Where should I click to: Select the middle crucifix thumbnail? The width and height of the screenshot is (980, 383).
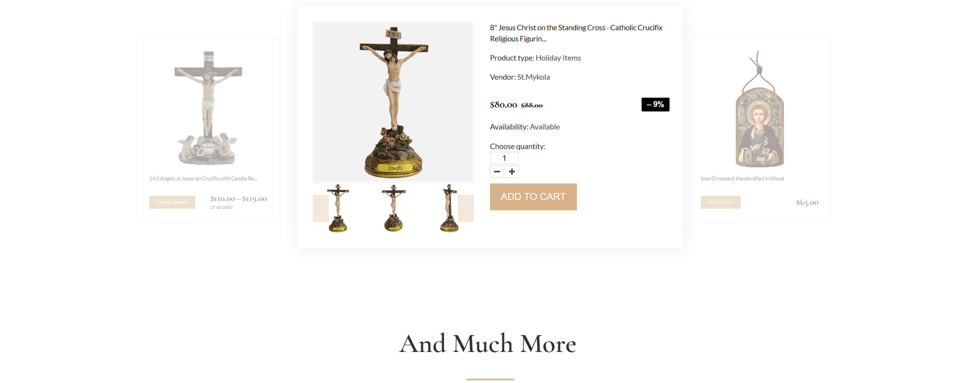click(x=394, y=208)
